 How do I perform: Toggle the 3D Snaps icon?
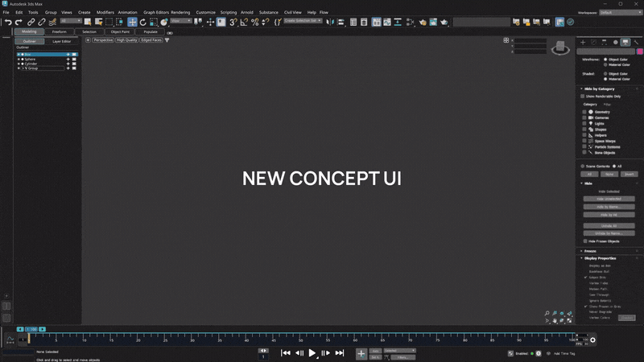[x=233, y=23]
